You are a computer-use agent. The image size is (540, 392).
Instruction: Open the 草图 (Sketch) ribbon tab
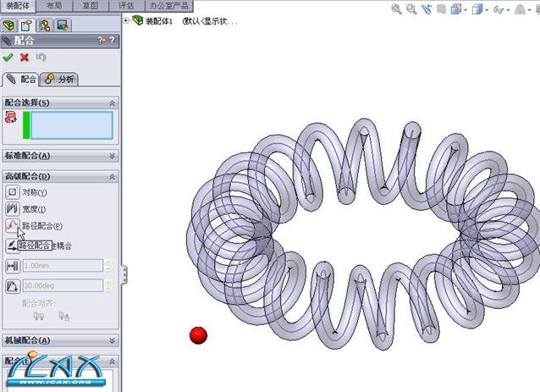91,5
